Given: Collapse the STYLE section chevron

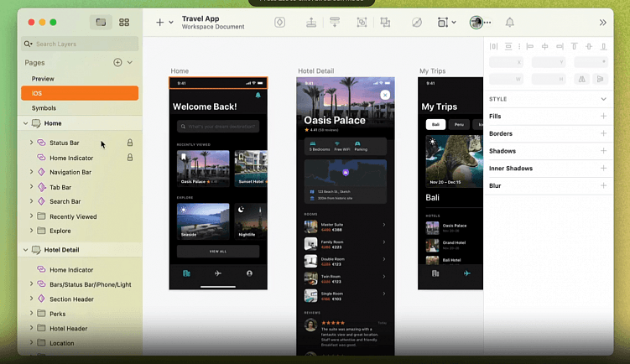Looking at the screenshot, I should click(603, 99).
